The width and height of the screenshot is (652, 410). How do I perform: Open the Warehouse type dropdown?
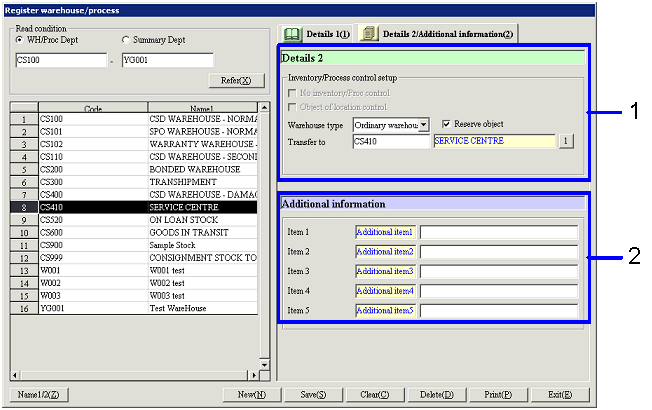coord(424,125)
